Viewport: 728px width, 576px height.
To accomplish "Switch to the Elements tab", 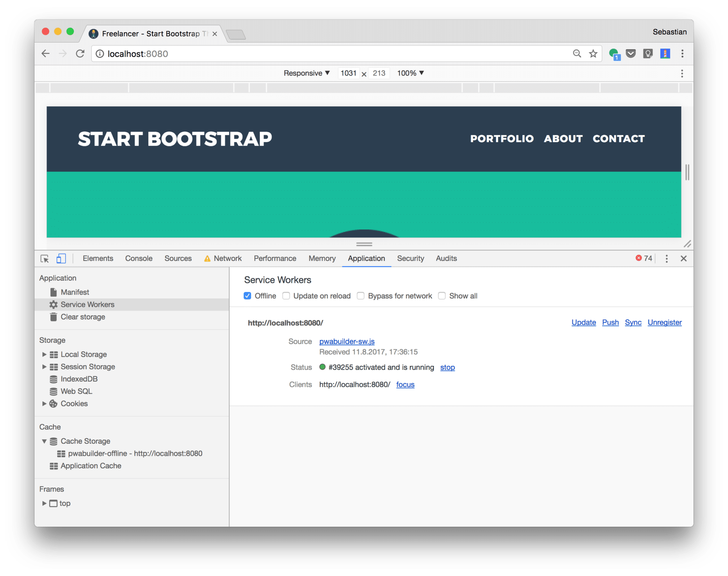I will (x=98, y=258).
